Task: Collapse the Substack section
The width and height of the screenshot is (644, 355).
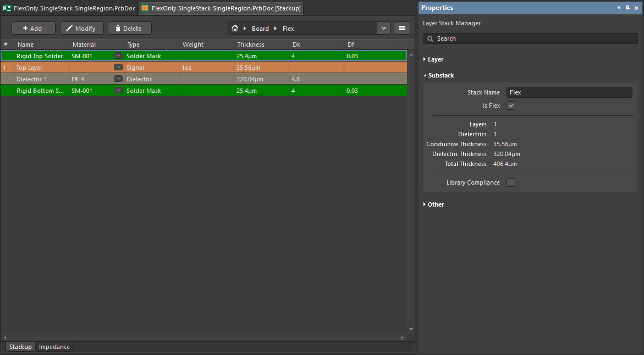Action: tap(441, 75)
